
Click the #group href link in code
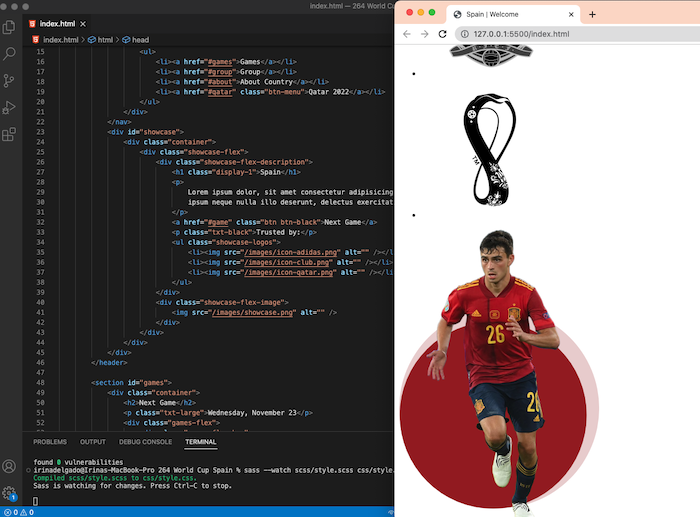(x=220, y=72)
